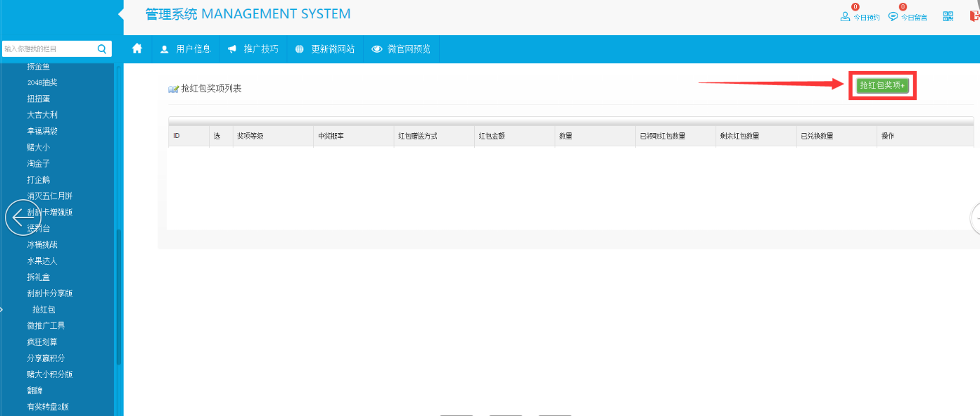The width and height of the screenshot is (980, 416).
Task: Open the QR code icon in header
Action: [948, 16]
